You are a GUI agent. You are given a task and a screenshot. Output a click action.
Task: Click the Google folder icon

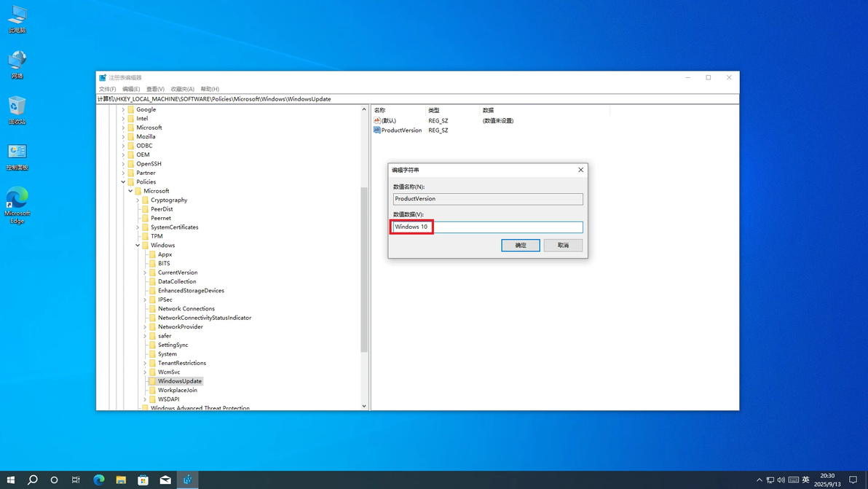point(130,109)
